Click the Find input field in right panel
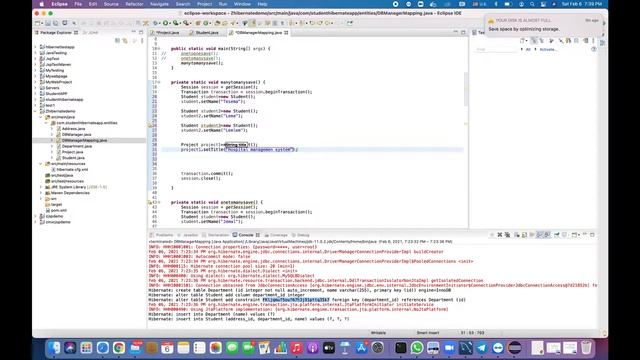 pyautogui.click(x=496, y=49)
